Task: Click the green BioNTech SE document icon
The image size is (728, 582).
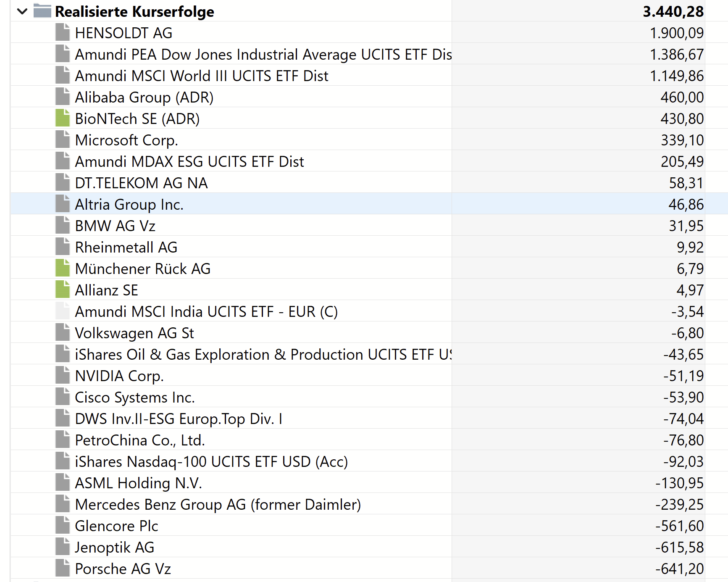Action: point(63,118)
